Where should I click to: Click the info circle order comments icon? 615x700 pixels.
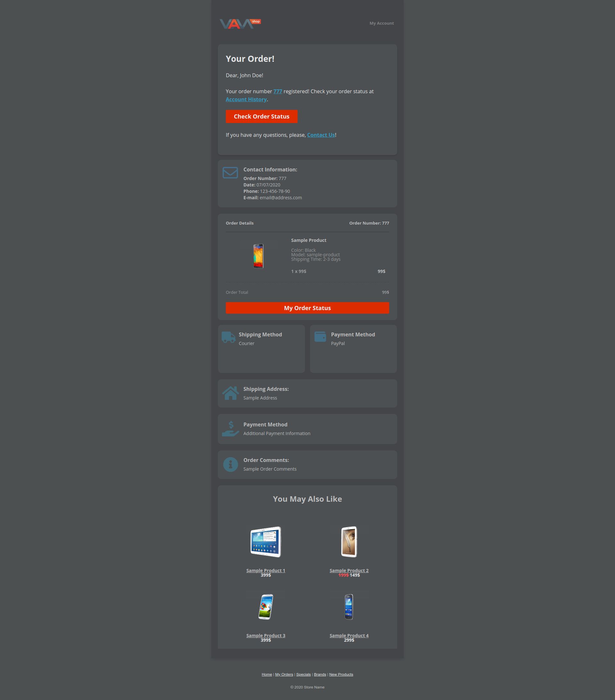[x=230, y=465]
